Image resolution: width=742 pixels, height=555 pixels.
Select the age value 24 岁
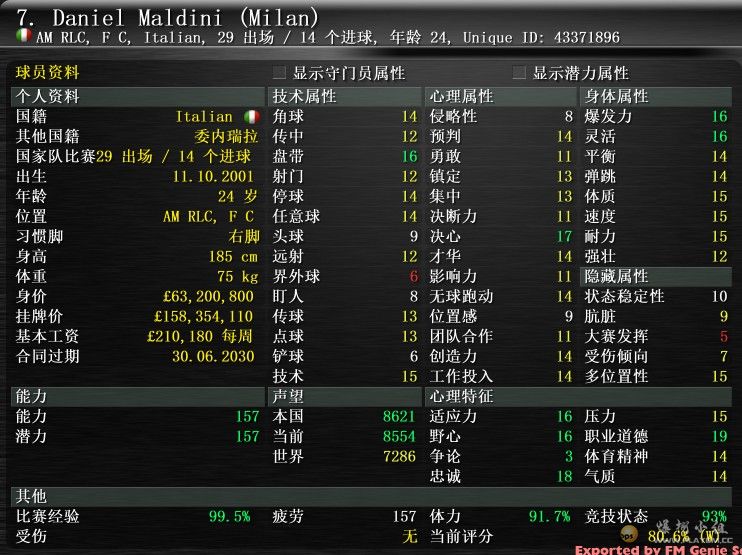point(238,196)
